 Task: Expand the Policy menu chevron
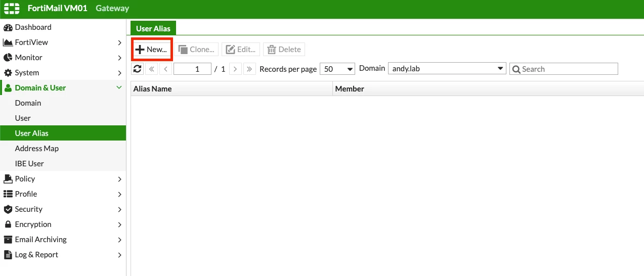point(119,179)
